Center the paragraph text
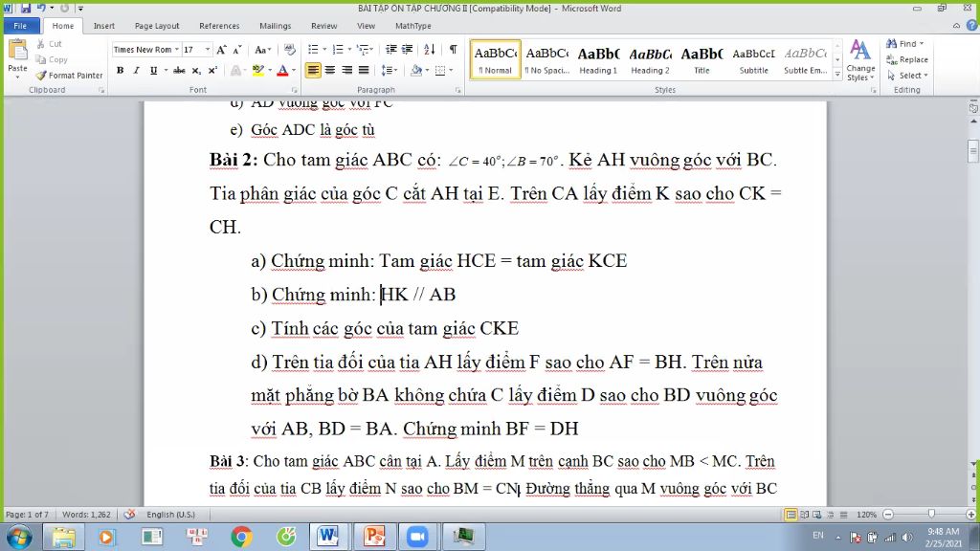 330,71
